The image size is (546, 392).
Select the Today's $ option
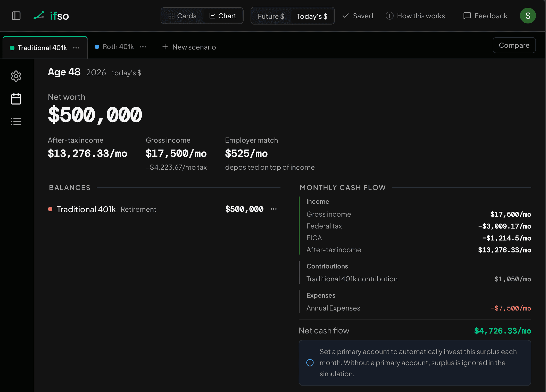(x=312, y=16)
